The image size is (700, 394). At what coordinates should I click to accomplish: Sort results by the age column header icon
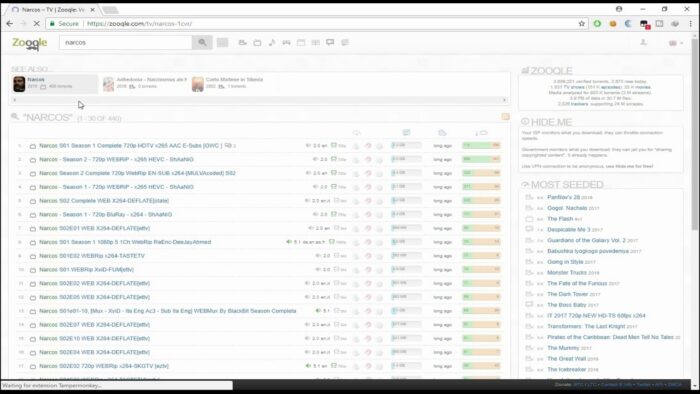point(442,133)
